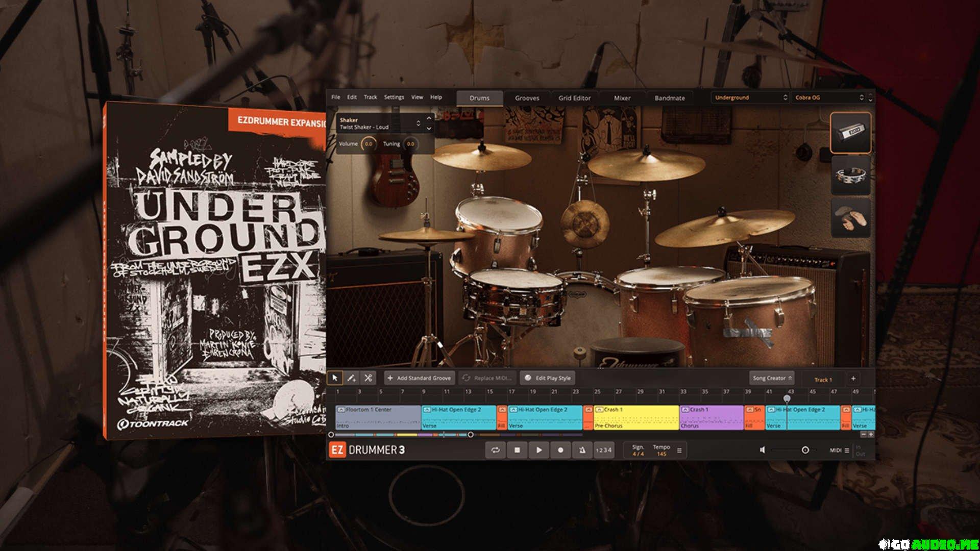Image resolution: width=980 pixels, height=551 pixels.
Task: Click the shaker Tuning knob
Action: pyautogui.click(x=410, y=144)
